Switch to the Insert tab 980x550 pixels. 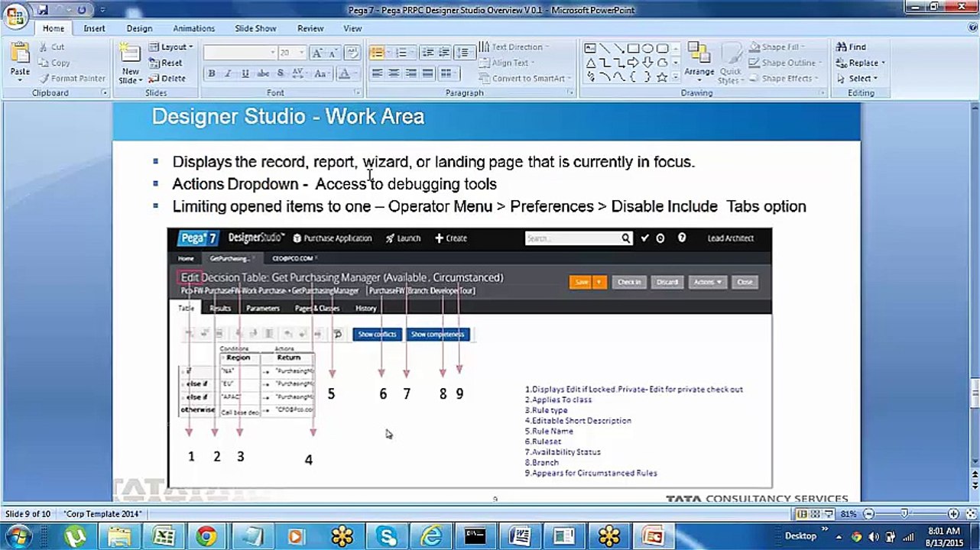95,28
